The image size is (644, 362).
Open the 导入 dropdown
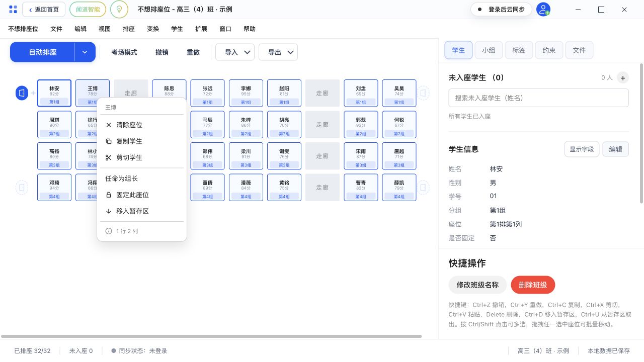(235, 52)
